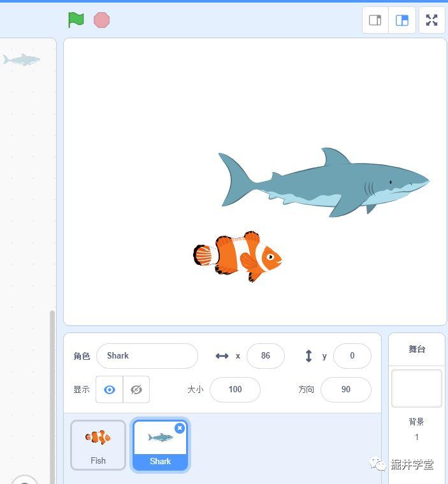The height and width of the screenshot is (484, 448).
Task: Click the 舞台 stage panel header
Action: click(417, 349)
